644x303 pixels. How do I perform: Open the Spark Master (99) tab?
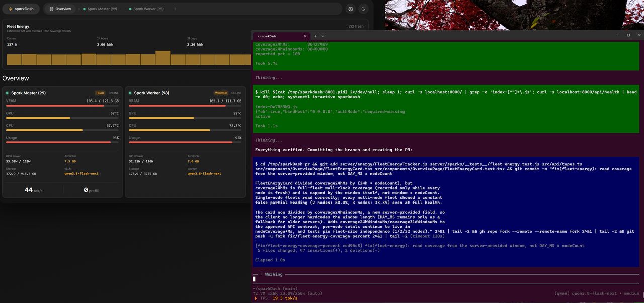point(100,9)
